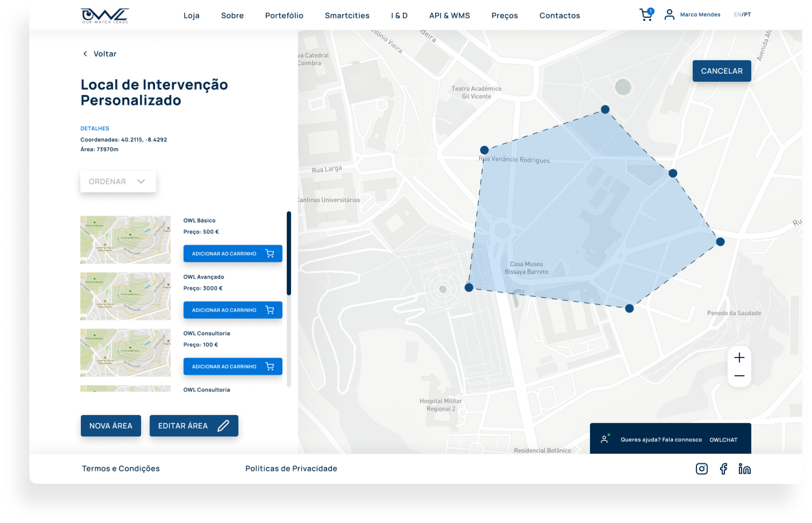Image resolution: width=812 pixels, height=523 pixels.
Task: Click the OWL Básico map thumbnail
Action: [x=125, y=239]
